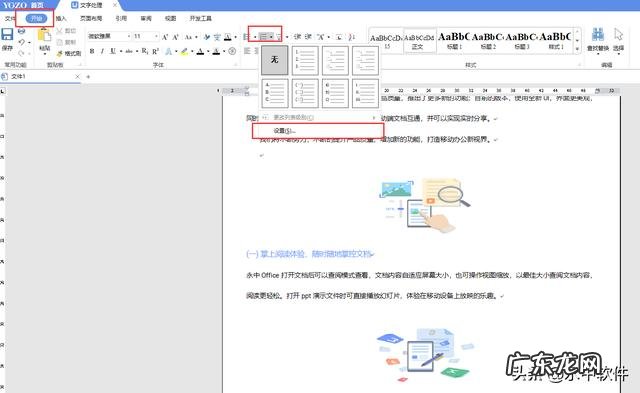This screenshot has width=640, height=393.
Task: Open the underline style dropdown arrow
Action: coord(121,51)
